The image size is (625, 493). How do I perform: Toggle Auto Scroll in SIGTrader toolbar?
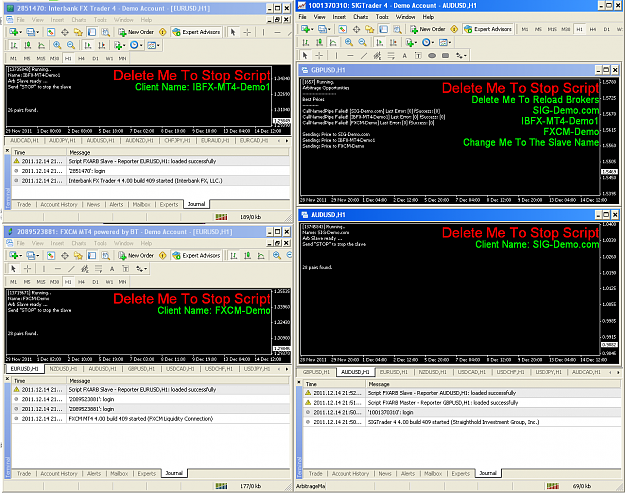click(x=379, y=42)
